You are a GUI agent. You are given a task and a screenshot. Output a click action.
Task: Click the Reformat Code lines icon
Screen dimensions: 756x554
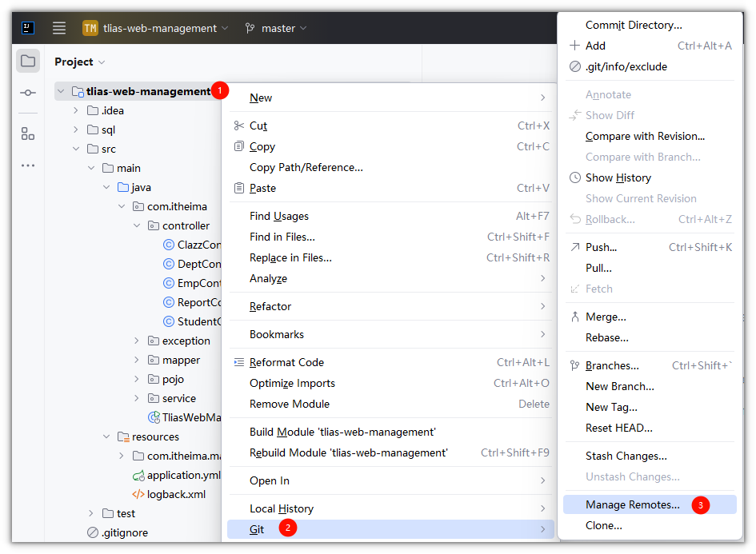[x=238, y=362]
